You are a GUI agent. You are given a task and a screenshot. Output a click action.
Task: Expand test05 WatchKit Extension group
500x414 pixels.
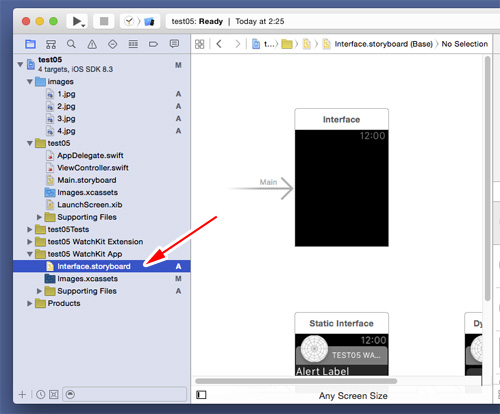click(30, 242)
